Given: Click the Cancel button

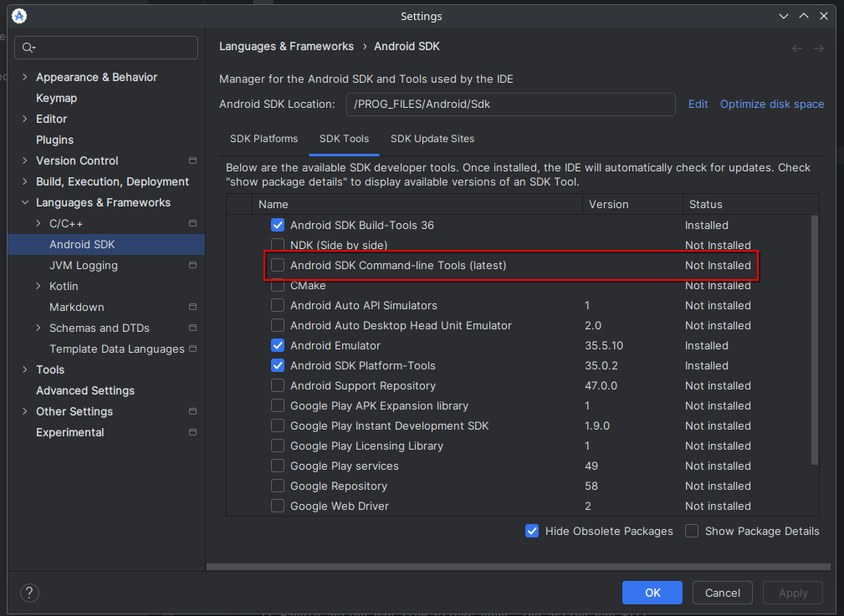Looking at the screenshot, I should tap(723, 593).
